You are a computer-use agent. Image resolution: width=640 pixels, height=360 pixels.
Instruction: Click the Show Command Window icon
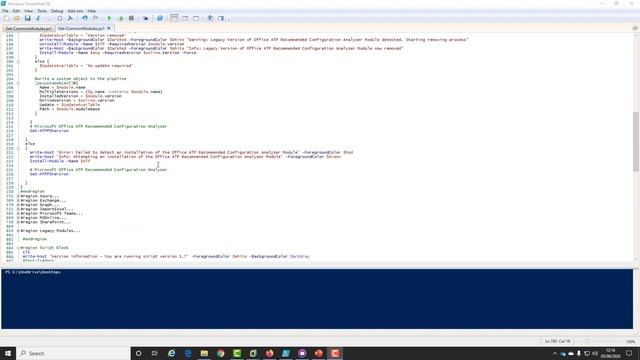point(210,18)
